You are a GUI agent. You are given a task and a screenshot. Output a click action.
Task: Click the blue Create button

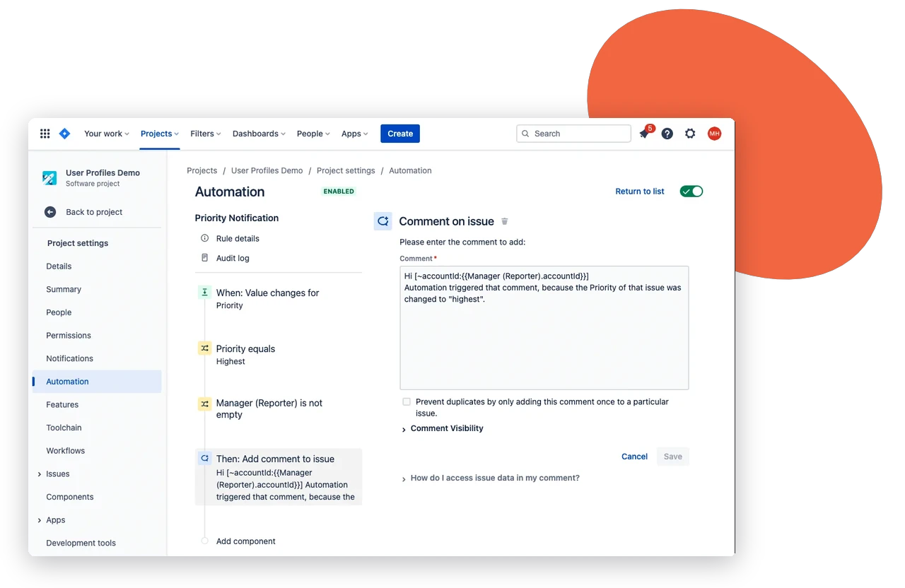pyautogui.click(x=400, y=134)
